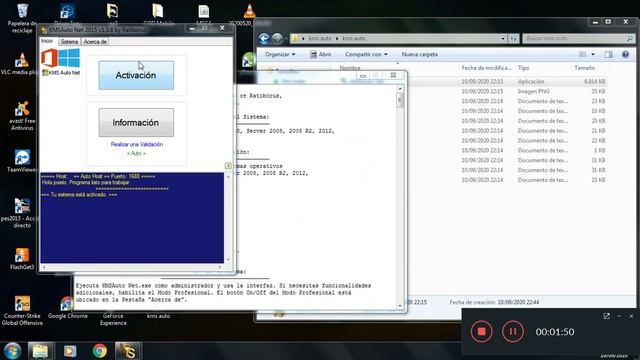
Task: Click the KMSAuto log vertical scrollbar
Action: point(228,218)
